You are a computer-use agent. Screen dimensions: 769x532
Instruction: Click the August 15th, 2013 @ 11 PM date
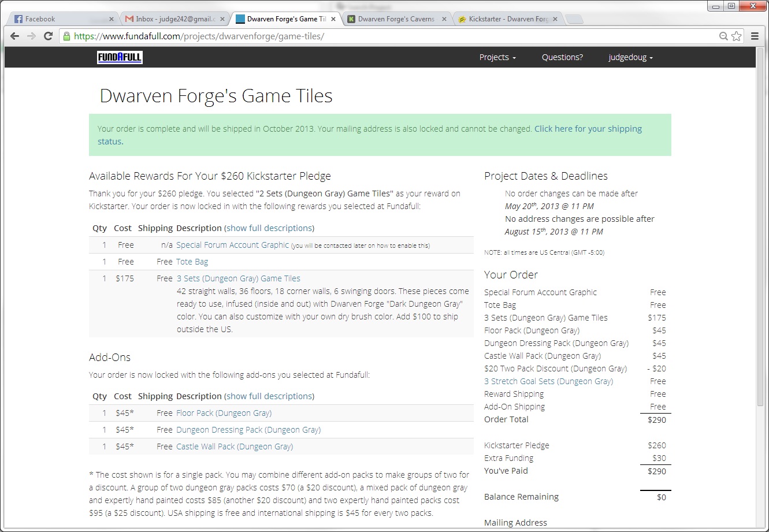[554, 231]
